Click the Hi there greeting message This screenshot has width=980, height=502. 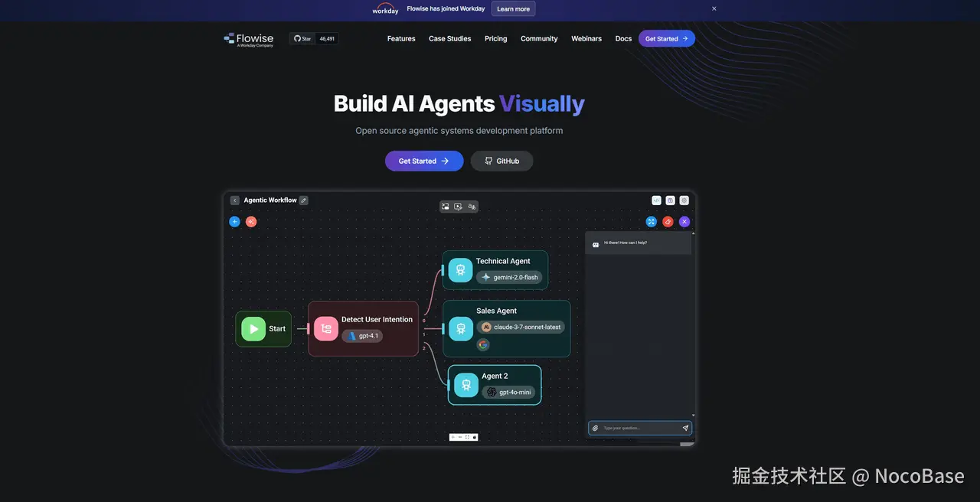click(626, 243)
